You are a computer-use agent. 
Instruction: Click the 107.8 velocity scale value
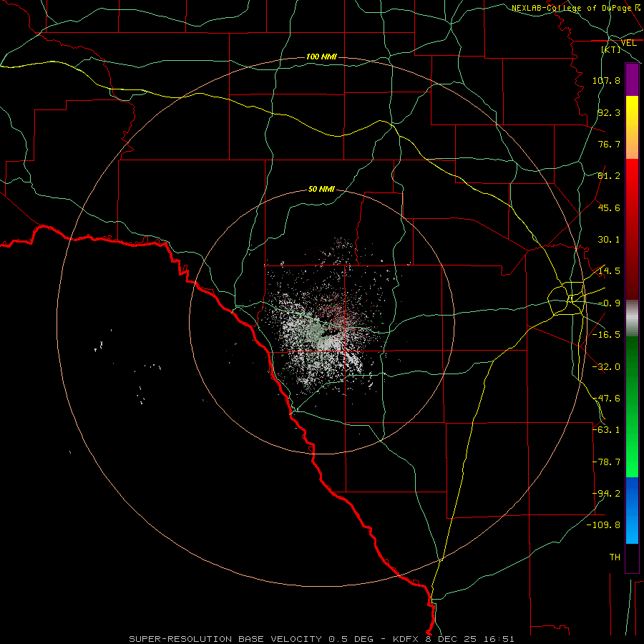pyautogui.click(x=606, y=80)
